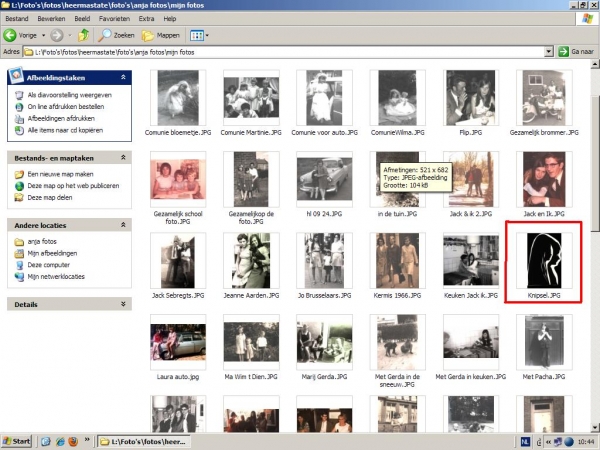Open the Bestand menu
Image resolution: width=600 pixels, height=450 pixels.
17,18
